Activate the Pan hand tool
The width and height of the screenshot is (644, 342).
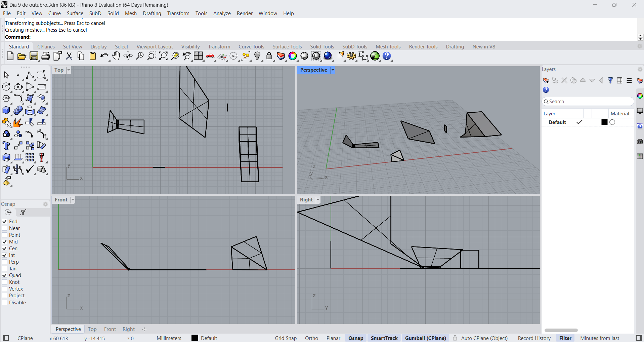pos(116,56)
